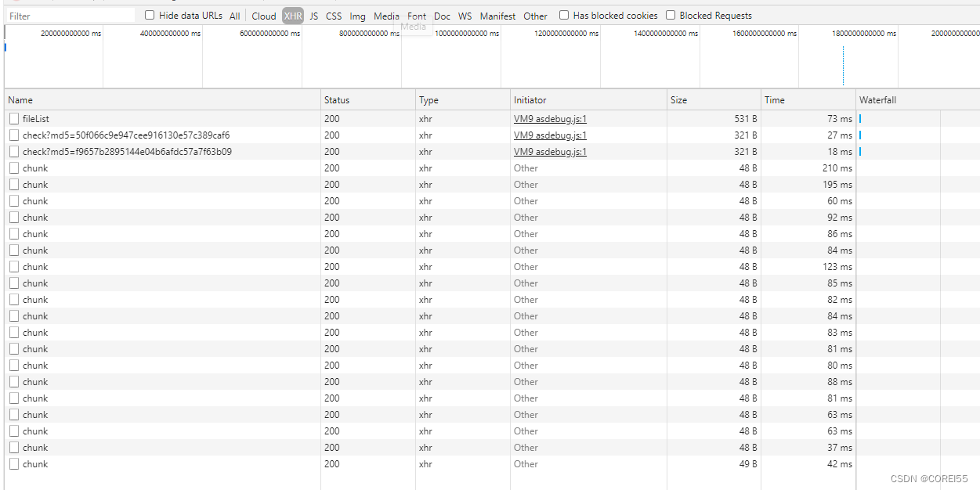
Task: Click file icon of the chunk row taking 60 ms
Action: click(x=14, y=201)
